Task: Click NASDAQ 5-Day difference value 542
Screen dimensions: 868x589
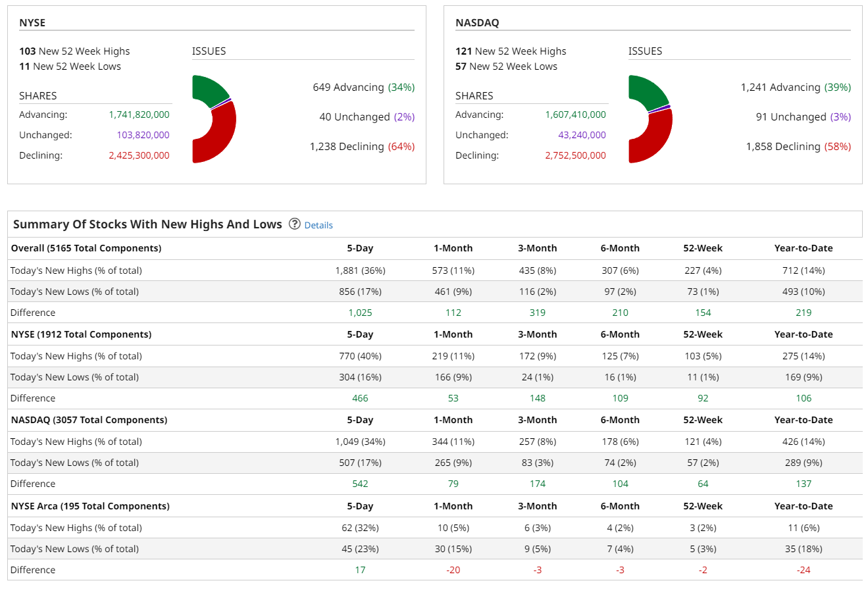Action: coord(360,484)
